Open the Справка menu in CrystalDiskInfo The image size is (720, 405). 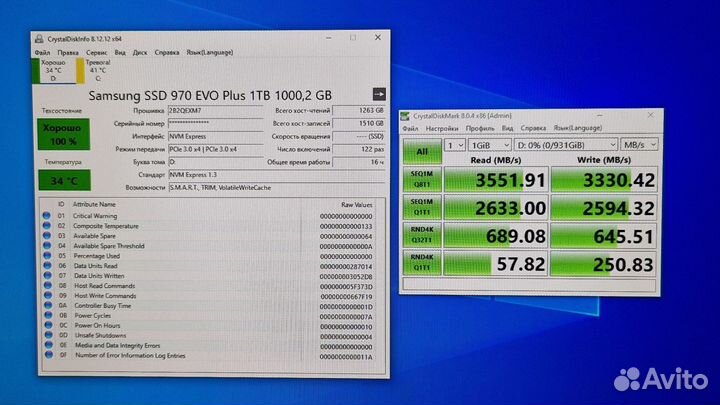click(x=167, y=52)
